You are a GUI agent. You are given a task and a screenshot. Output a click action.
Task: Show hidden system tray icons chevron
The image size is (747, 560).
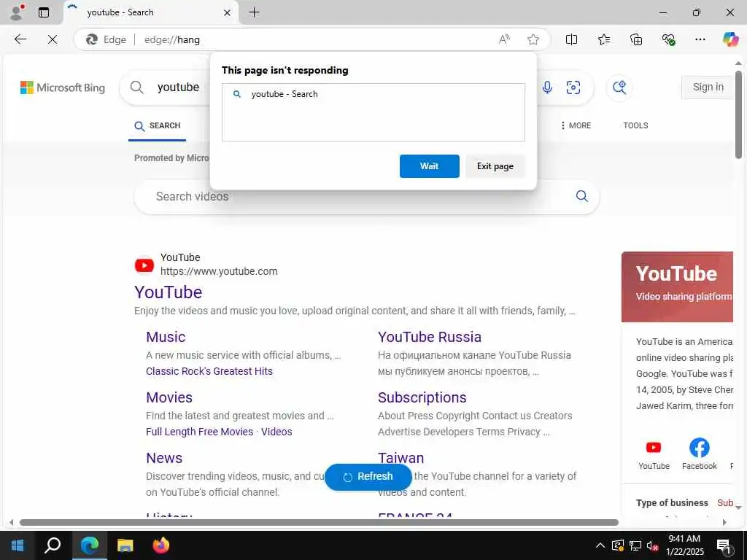pyautogui.click(x=600, y=545)
